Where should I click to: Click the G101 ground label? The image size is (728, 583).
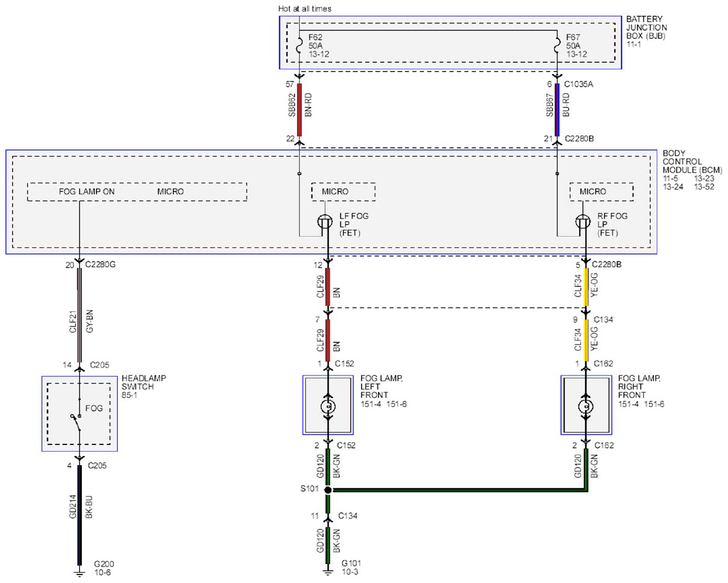[x=351, y=563]
